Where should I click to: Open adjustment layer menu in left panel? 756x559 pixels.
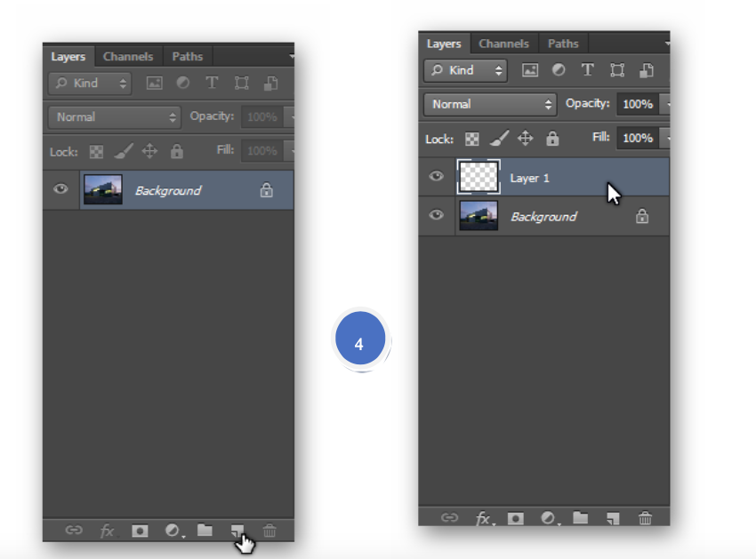pos(173,531)
